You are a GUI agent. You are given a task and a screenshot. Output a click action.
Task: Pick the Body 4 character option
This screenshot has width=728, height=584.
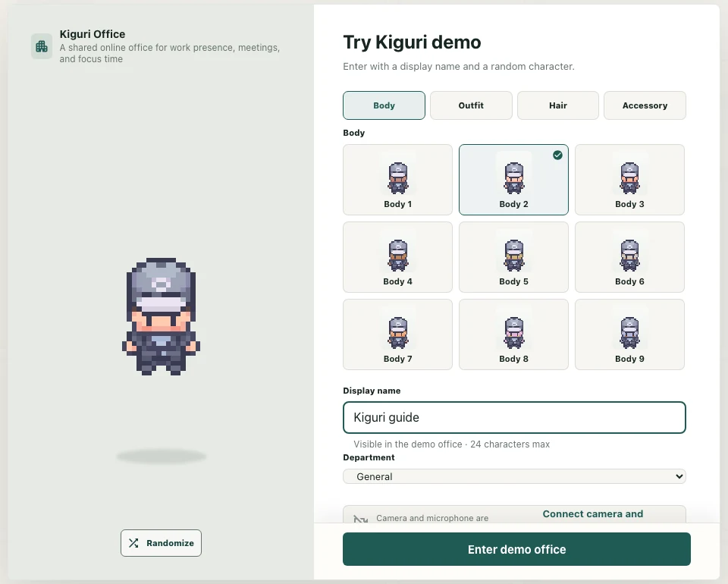pos(397,257)
